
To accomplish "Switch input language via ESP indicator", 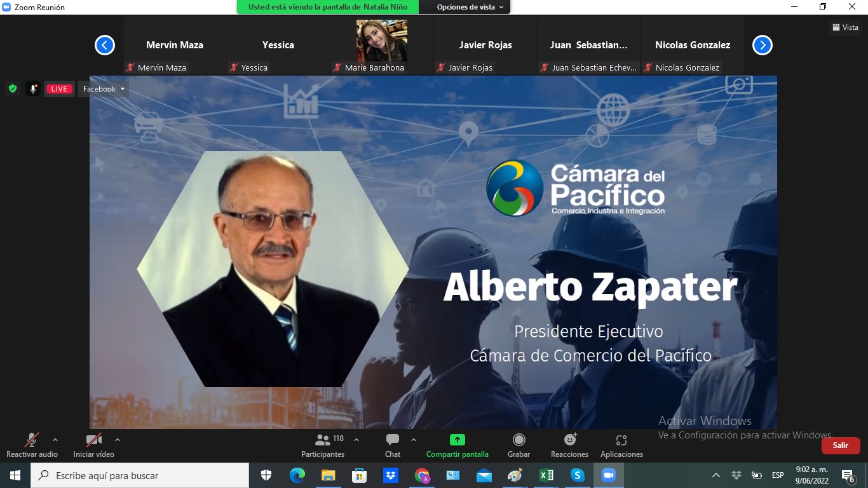I will [778, 475].
